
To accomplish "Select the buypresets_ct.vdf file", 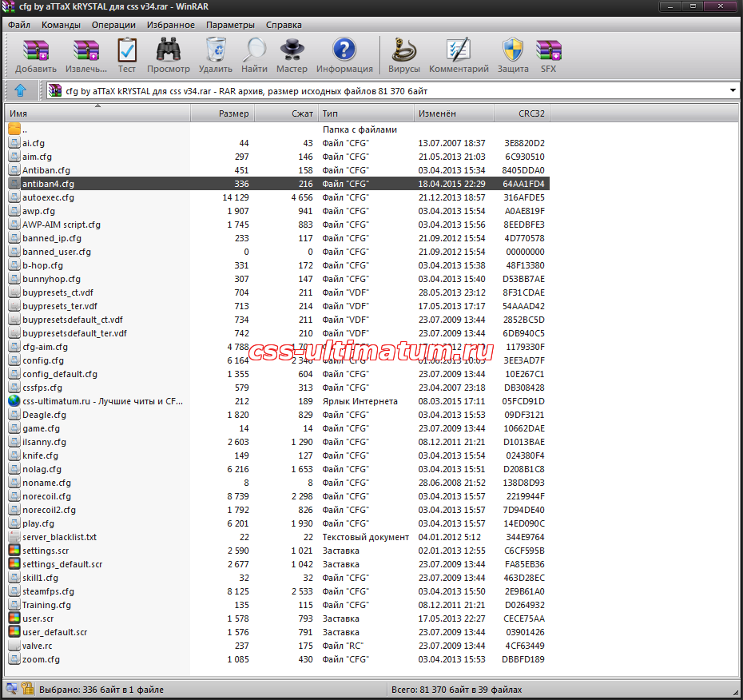I will tap(58, 292).
